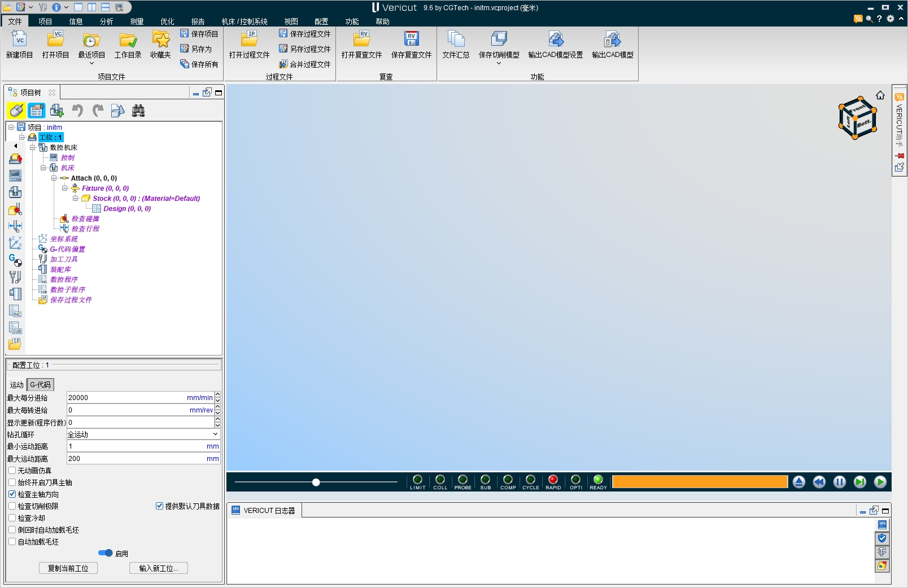Uncheck the 检查主轴方向 checkbox

point(12,494)
